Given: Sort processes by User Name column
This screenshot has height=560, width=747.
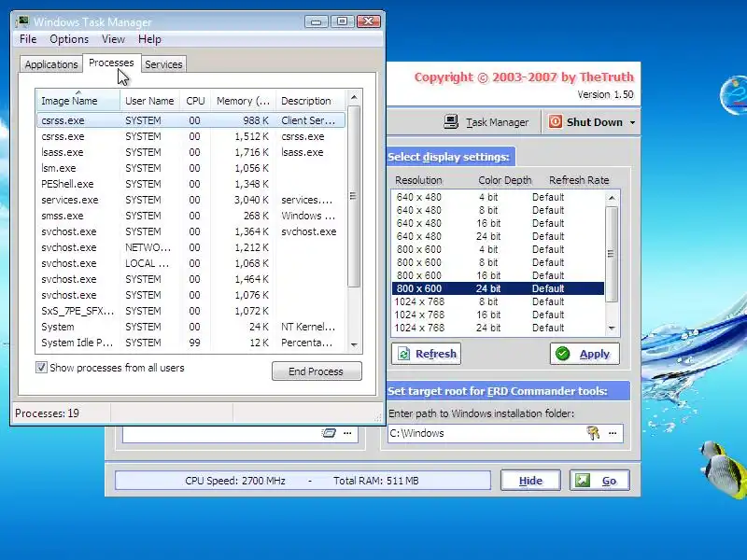Looking at the screenshot, I should (149, 101).
